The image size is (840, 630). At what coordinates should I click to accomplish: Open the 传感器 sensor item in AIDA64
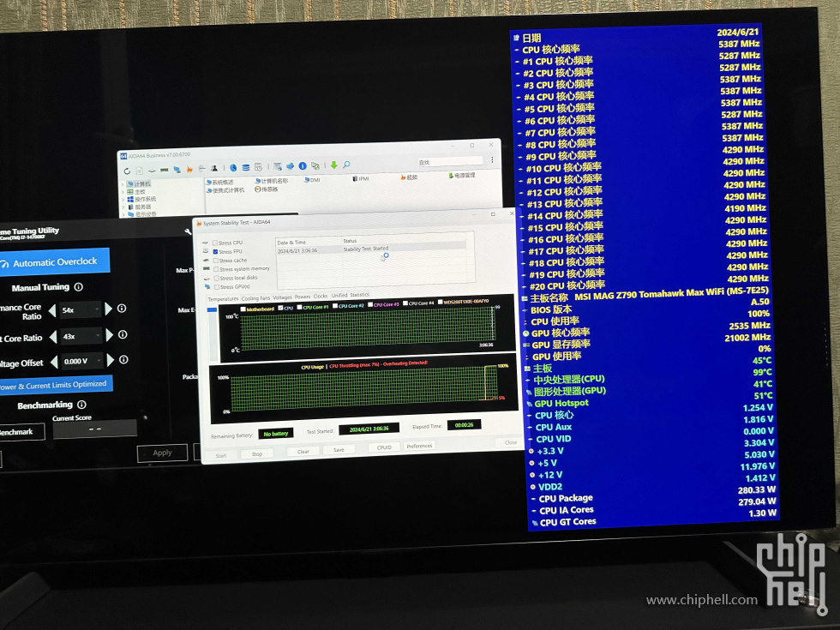(x=266, y=189)
